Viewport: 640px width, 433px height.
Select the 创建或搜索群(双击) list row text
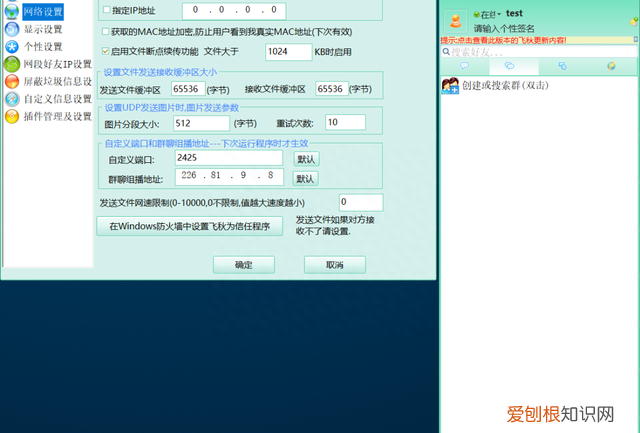pos(505,85)
